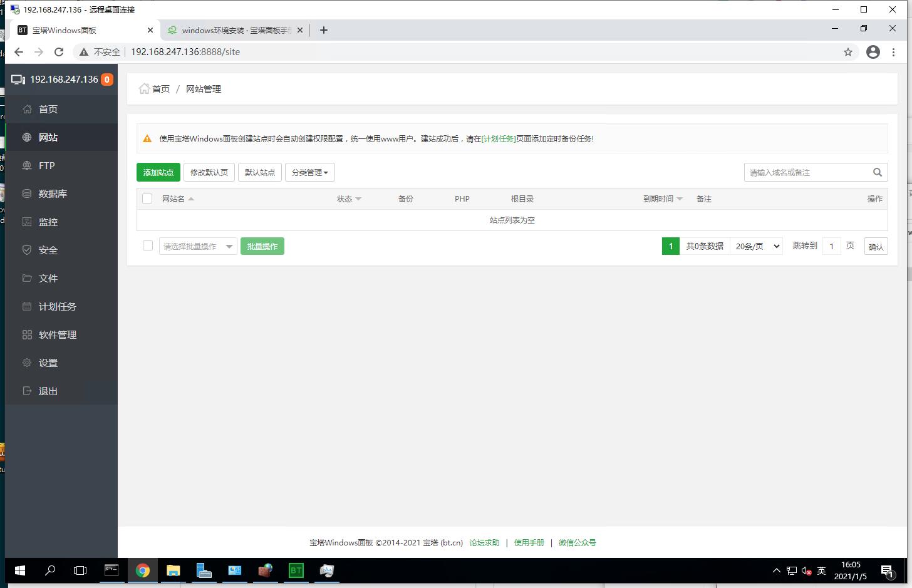The height and width of the screenshot is (588, 912).
Task: Go to 数据库 database section
Action: (x=61, y=193)
